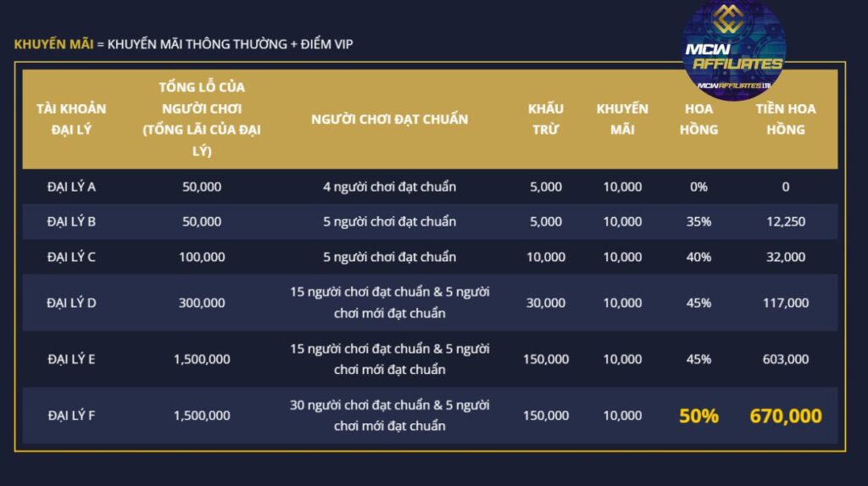The width and height of the screenshot is (868, 486).
Task: Click the ĐẠI LÝ D row label
Action: point(71,303)
